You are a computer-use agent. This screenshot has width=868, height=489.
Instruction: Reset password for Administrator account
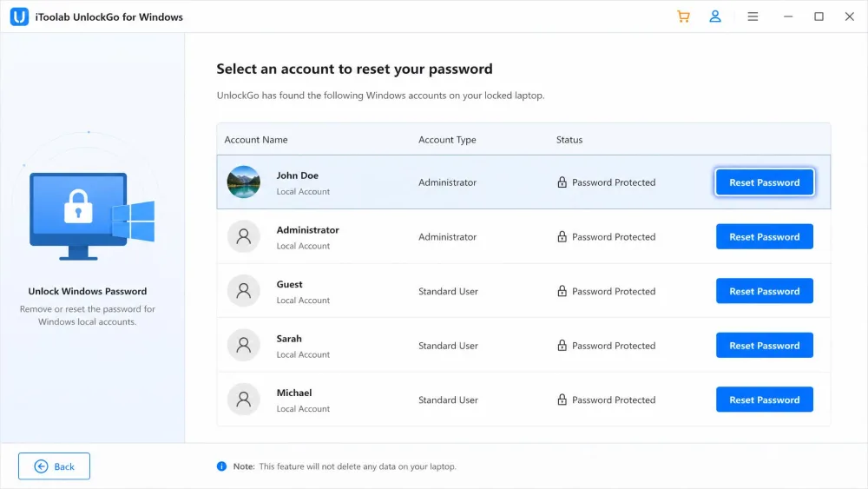pos(765,236)
